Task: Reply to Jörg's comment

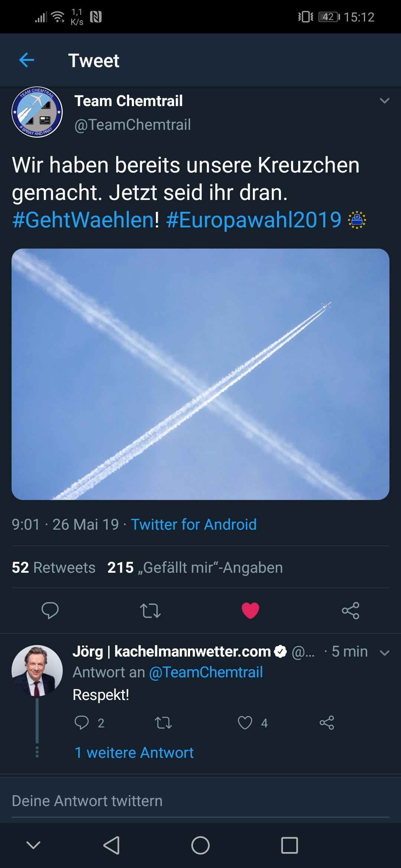Action: coord(82,723)
